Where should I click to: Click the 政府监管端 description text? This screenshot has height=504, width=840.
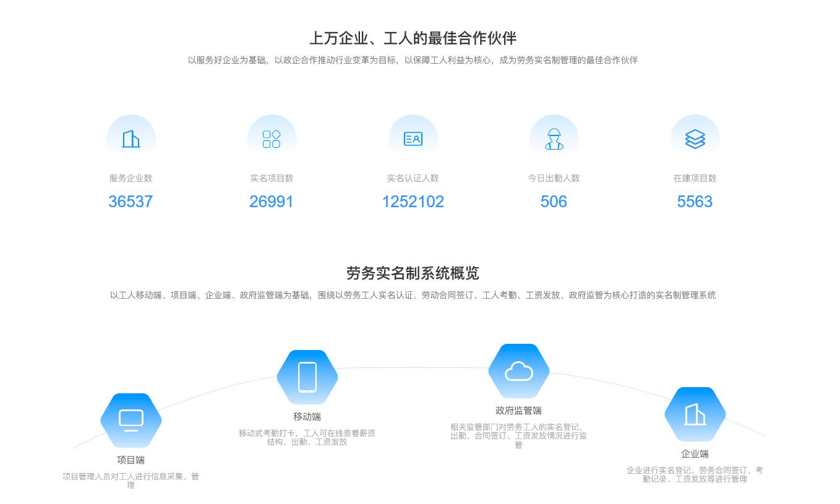pos(519,435)
